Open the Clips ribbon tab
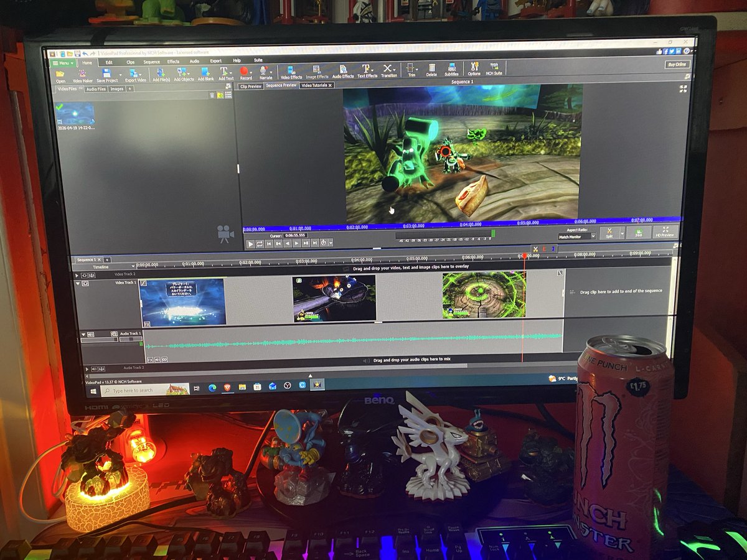This screenshot has height=560, width=747. [130, 62]
